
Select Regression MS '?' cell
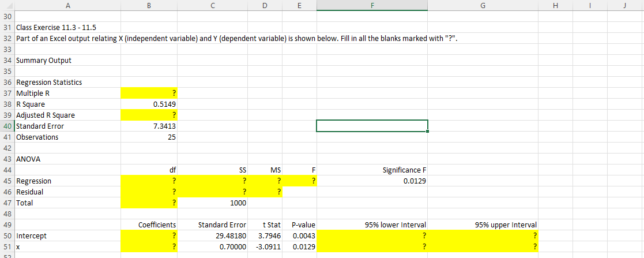click(x=265, y=181)
